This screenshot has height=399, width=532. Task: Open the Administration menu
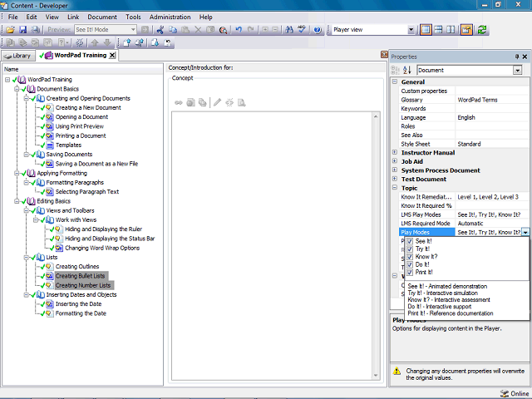pyautogui.click(x=170, y=17)
